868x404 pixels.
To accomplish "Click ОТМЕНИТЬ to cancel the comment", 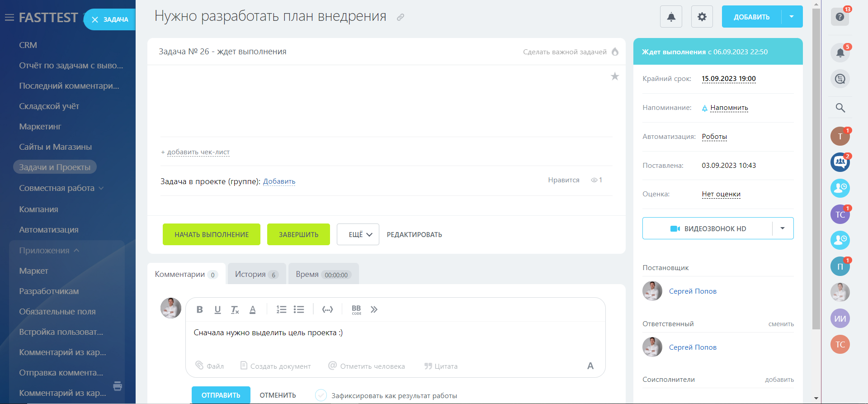I will point(278,395).
